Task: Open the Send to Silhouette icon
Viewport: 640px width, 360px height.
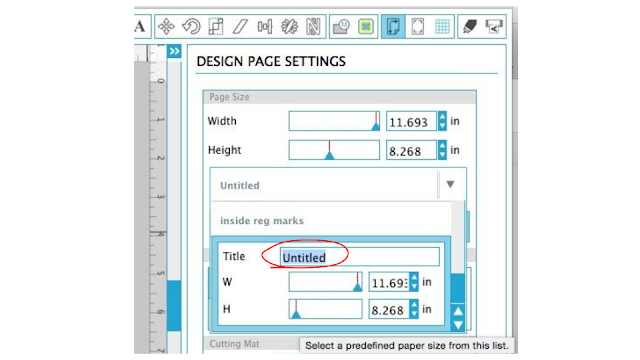Action: [494, 27]
